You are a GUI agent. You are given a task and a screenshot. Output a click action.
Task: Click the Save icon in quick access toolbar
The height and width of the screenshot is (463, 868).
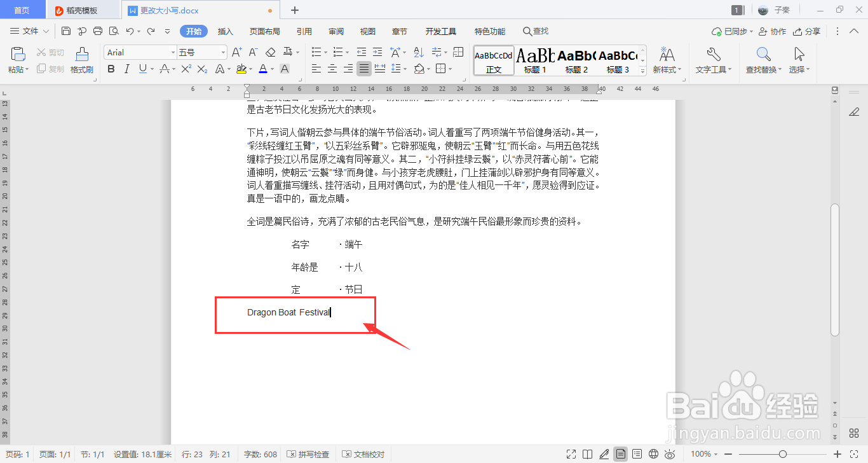66,31
